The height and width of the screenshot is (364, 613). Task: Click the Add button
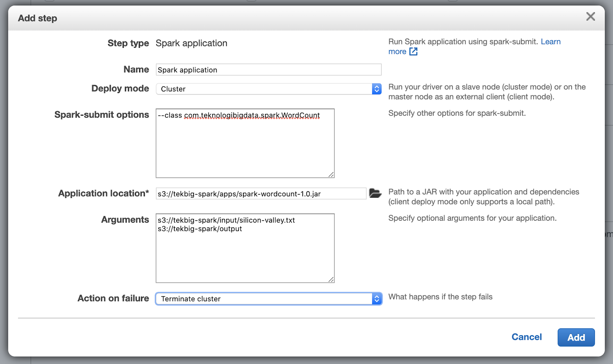(x=576, y=338)
